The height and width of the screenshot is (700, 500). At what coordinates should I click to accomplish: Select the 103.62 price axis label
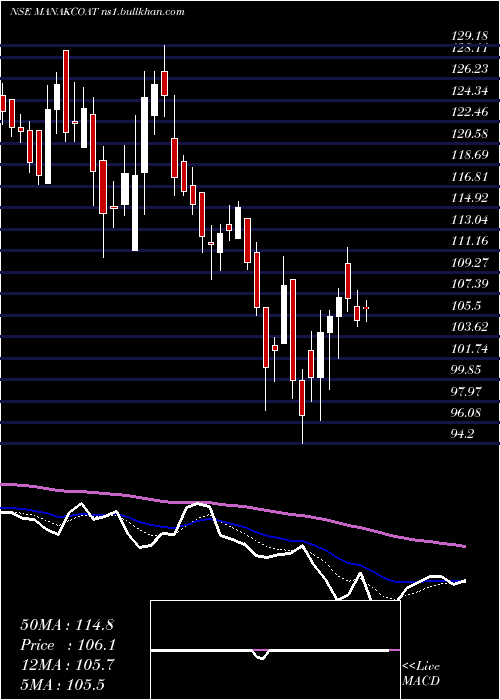tap(470, 327)
